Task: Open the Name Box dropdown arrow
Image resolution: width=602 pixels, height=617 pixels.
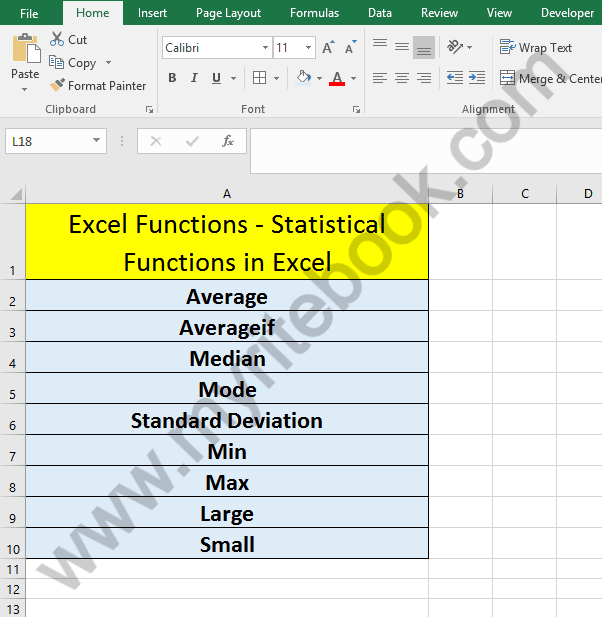Action: (x=96, y=140)
